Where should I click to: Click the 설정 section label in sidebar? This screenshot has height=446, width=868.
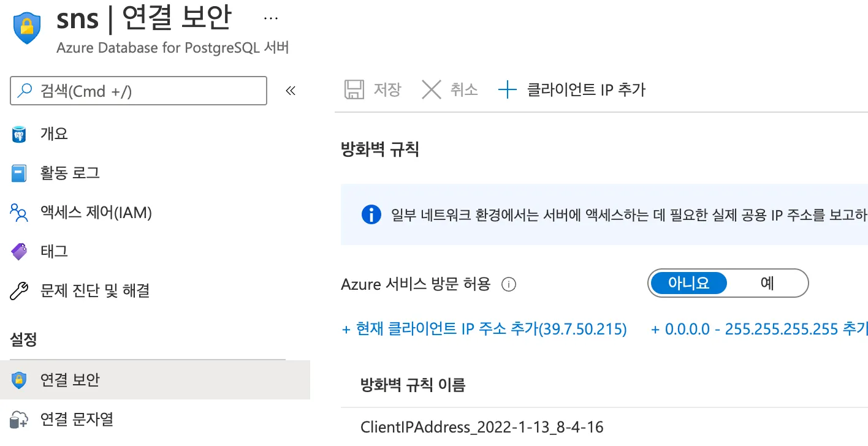click(24, 339)
